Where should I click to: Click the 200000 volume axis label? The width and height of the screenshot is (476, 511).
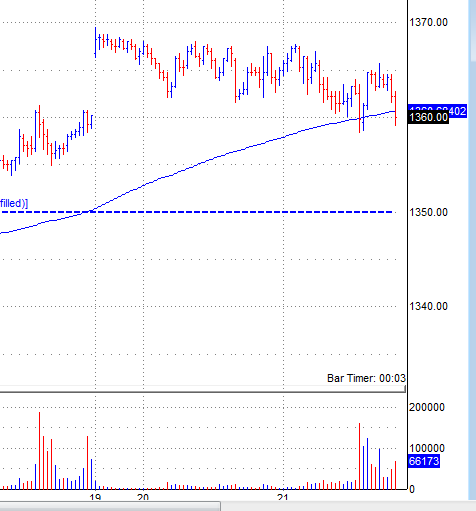point(427,407)
